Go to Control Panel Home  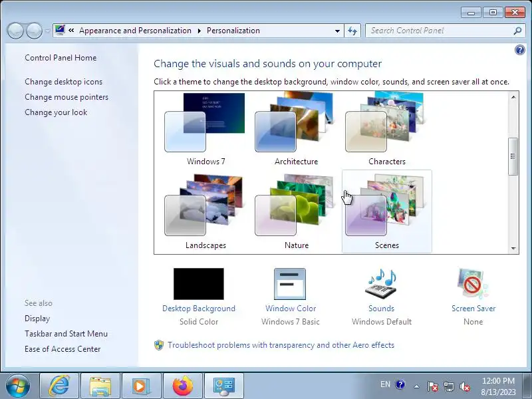[61, 58]
